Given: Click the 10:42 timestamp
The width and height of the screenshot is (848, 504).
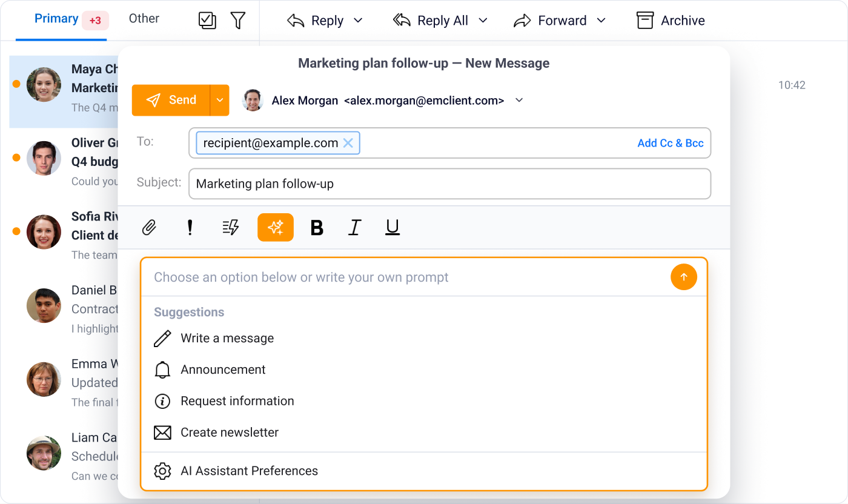Looking at the screenshot, I should coord(792,85).
